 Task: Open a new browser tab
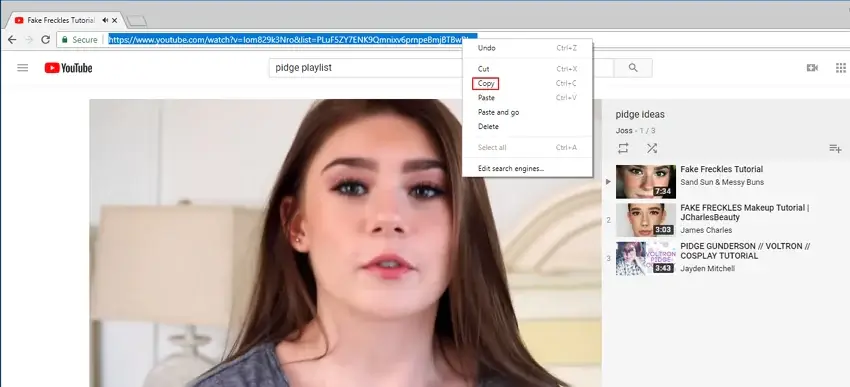pos(136,21)
